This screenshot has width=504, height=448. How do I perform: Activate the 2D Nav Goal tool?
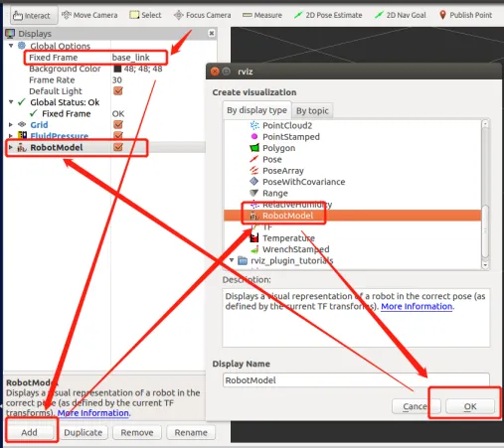(x=401, y=15)
